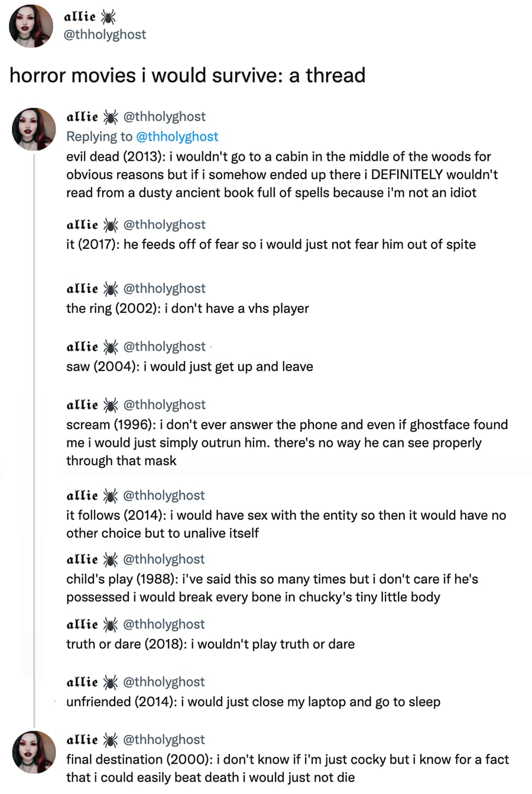Viewport: 532px width, 794px height.
Task: Click avatar beside the evil dead tweet
Action: coord(34,129)
